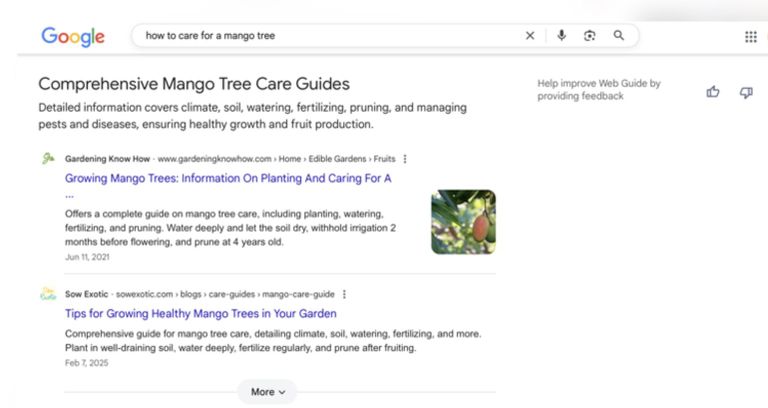Click the Sow Exotic favicon
This screenshot has width=768, height=408.
click(x=48, y=294)
